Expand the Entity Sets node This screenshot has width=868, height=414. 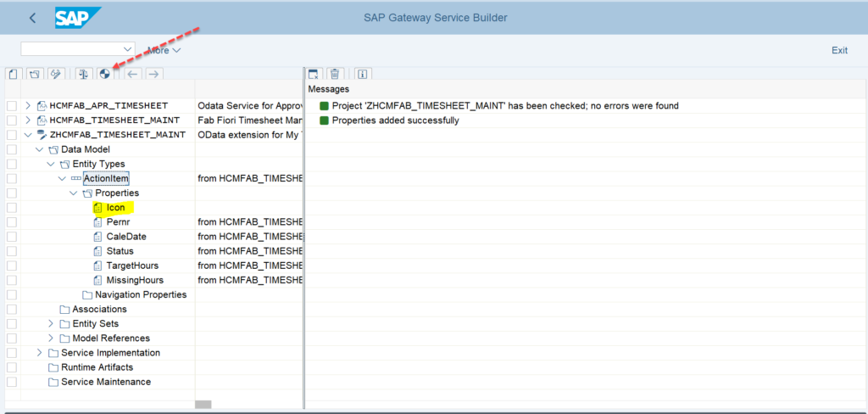click(51, 324)
